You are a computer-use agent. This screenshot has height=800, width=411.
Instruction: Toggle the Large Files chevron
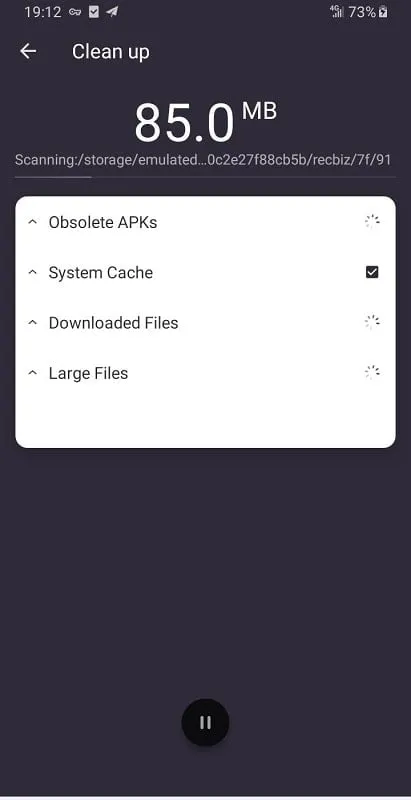[x=33, y=373]
